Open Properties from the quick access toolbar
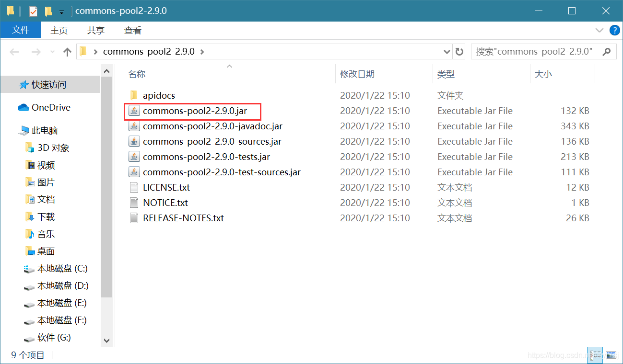Viewport: 623px width, 364px height. pyautogui.click(x=33, y=10)
